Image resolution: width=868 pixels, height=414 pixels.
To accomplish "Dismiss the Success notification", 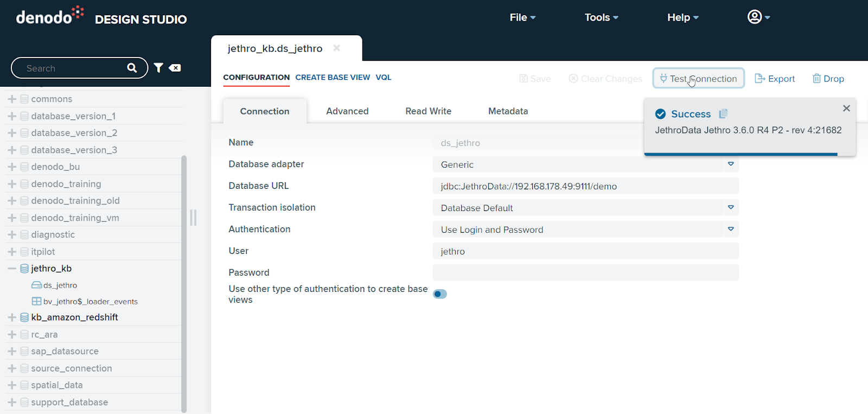I will [x=846, y=109].
